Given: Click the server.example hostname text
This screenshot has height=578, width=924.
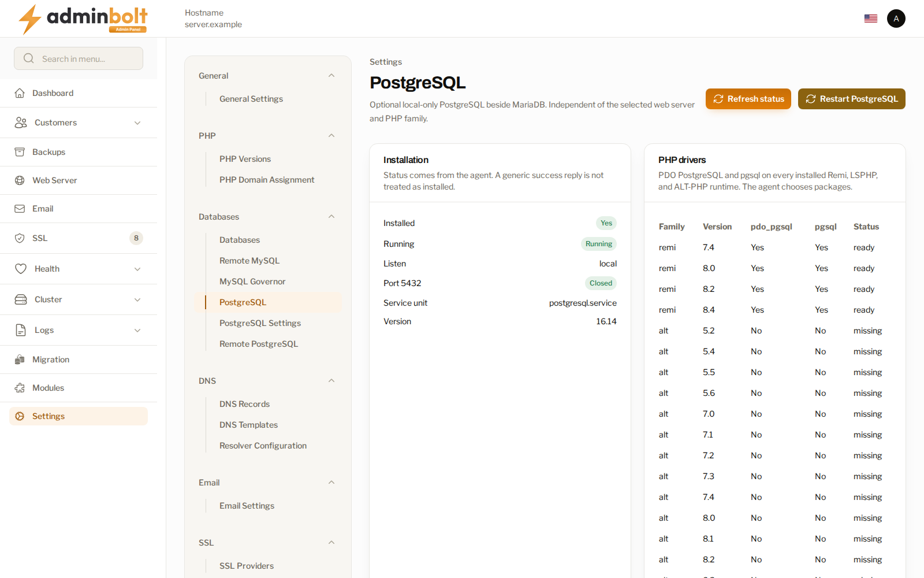Looking at the screenshot, I should click(x=213, y=24).
